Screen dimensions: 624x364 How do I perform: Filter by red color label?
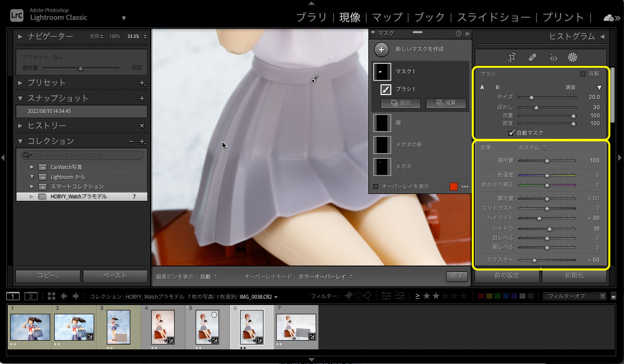(x=481, y=296)
